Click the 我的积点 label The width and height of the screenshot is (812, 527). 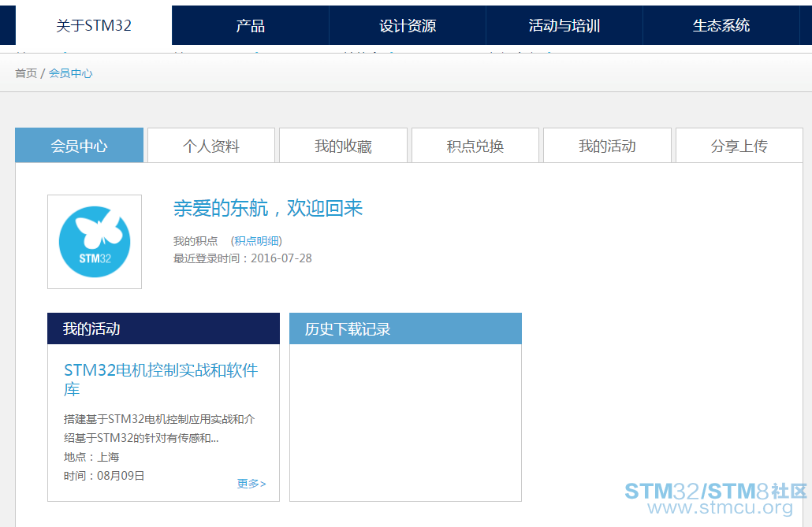(196, 241)
